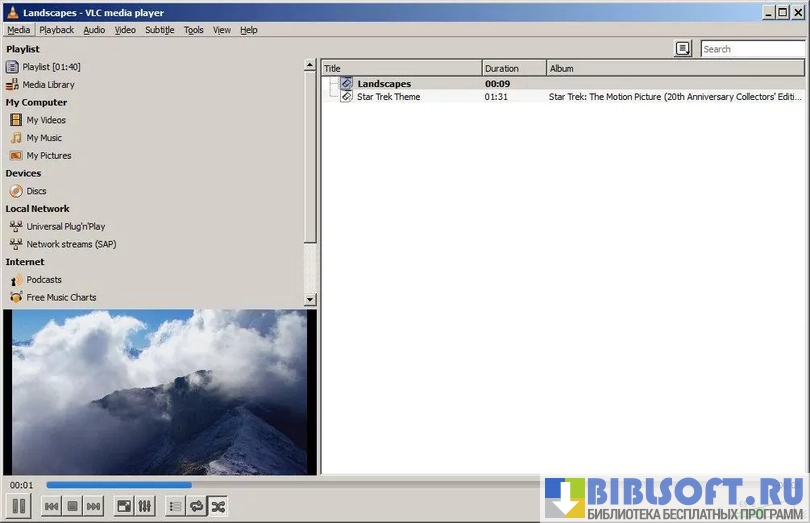
Task: Toggle fullscreen video mode
Action: (124, 507)
